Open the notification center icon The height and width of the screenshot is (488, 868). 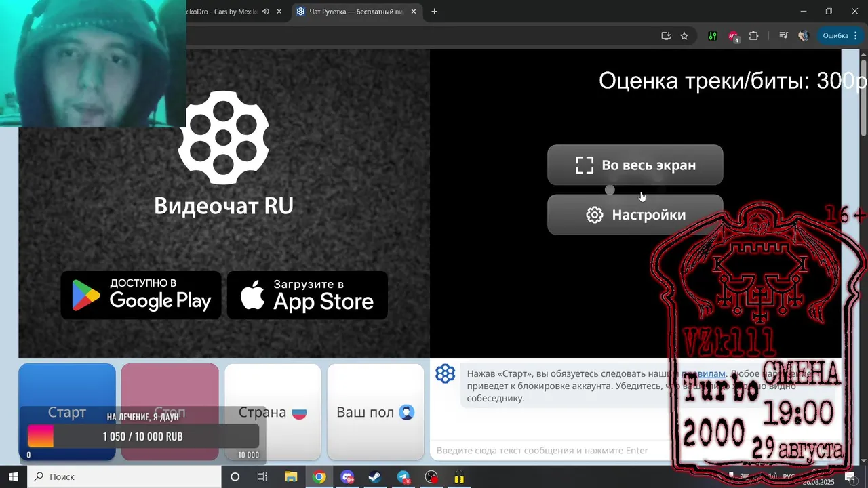[850, 477]
